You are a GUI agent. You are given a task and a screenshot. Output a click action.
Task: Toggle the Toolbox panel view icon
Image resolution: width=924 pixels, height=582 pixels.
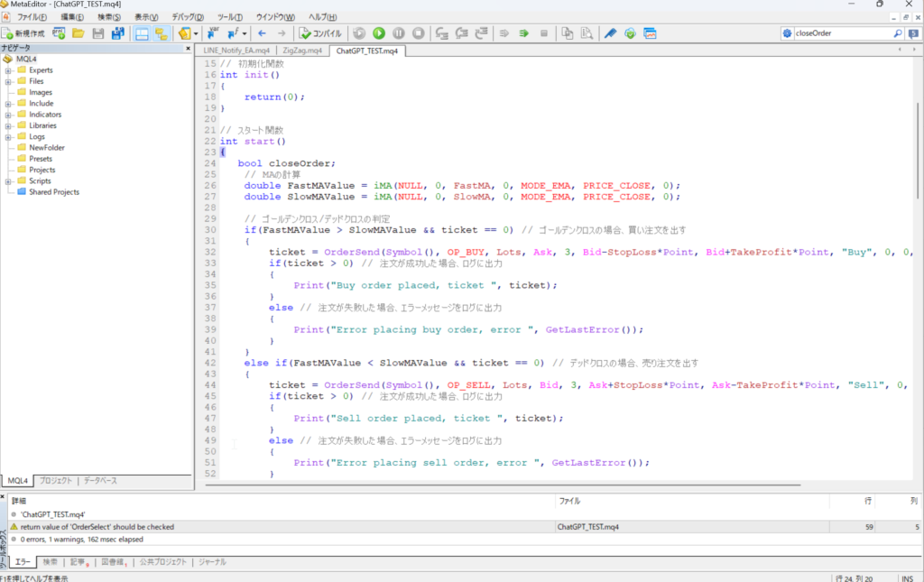pyautogui.click(x=161, y=33)
